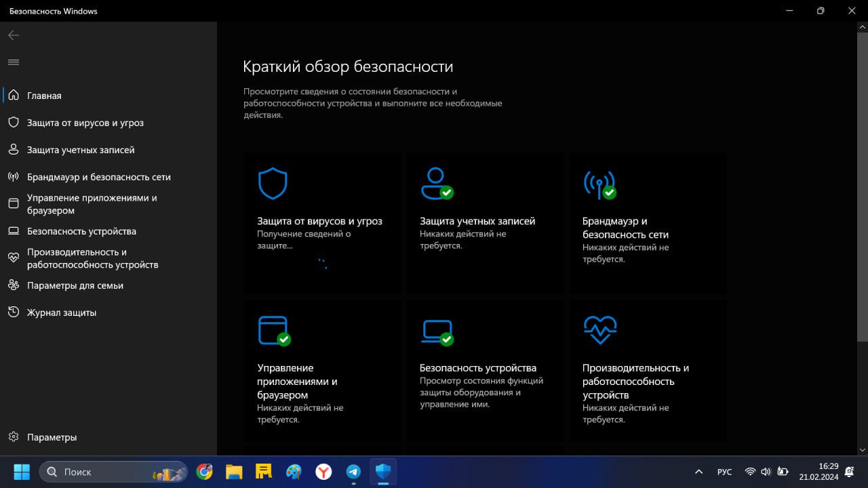Click the large blue shield icon on virus protection card

pyautogui.click(x=273, y=184)
